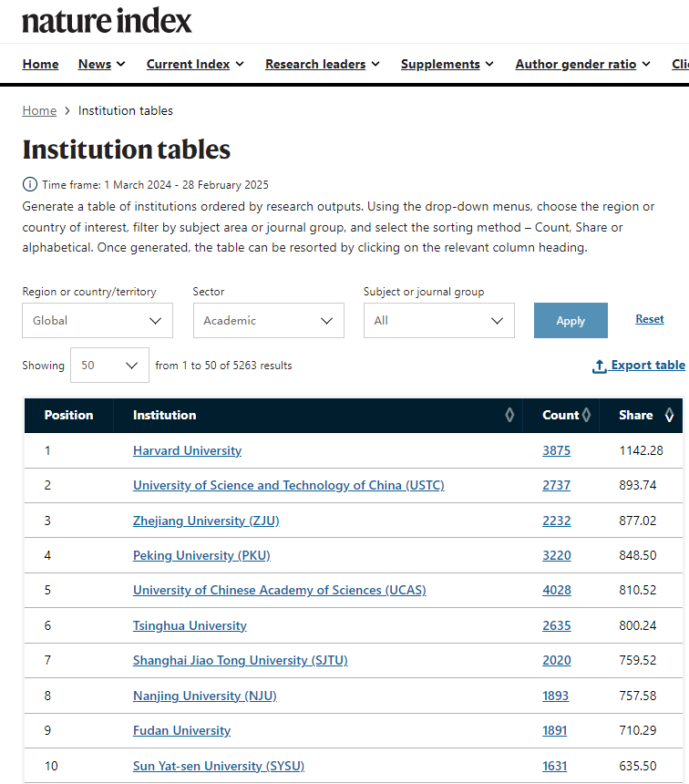This screenshot has width=689, height=784.
Task: Change the Showing 50 results dropdown
Action: (x=109, y=366)
